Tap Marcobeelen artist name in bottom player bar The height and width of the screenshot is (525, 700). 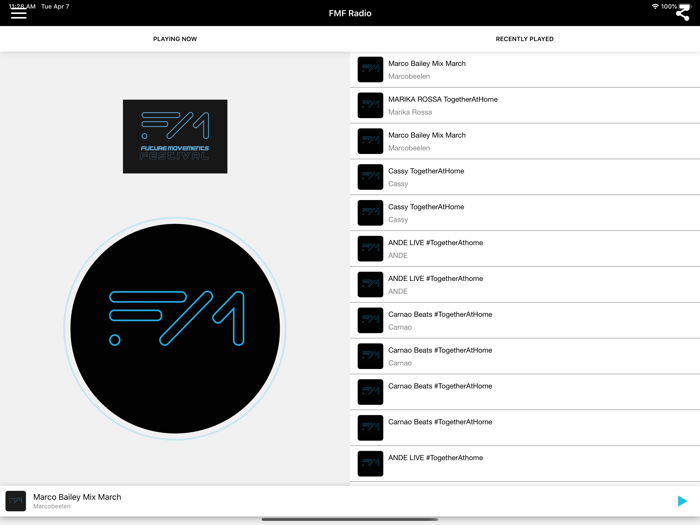(52, 506)
